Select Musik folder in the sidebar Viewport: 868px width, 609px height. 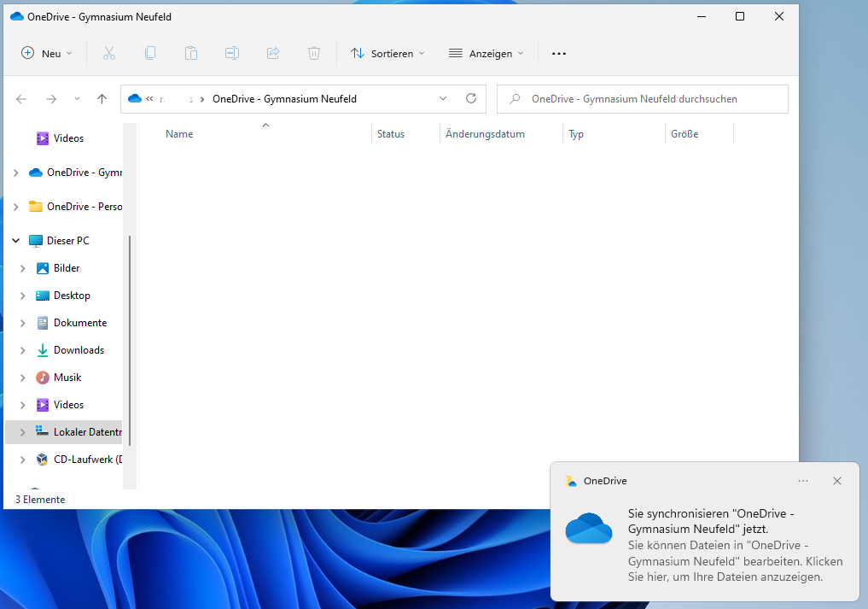(67, 378)
